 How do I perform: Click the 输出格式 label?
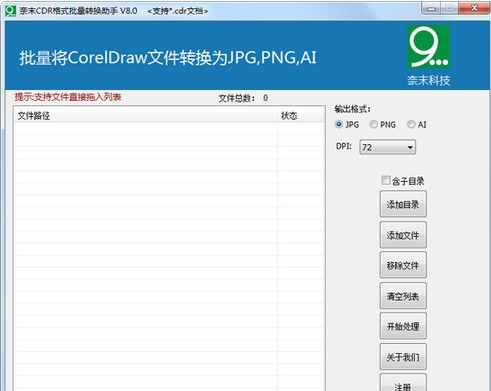click(x=352, y=109)
